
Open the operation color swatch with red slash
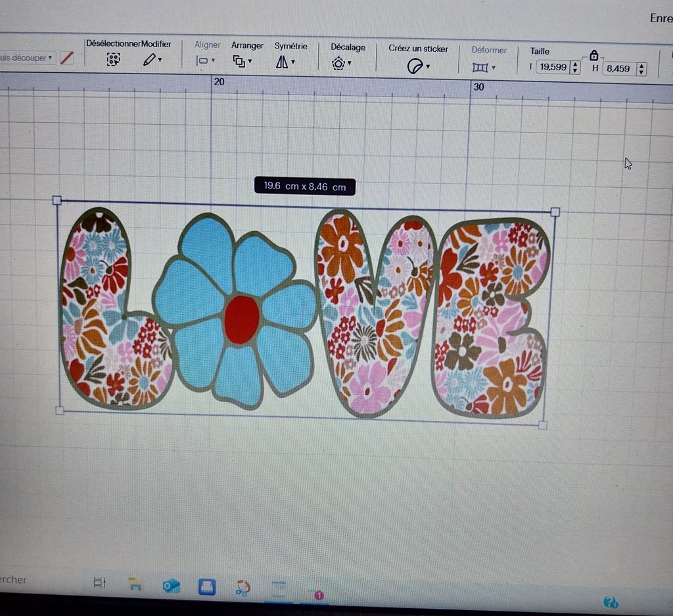67,58
